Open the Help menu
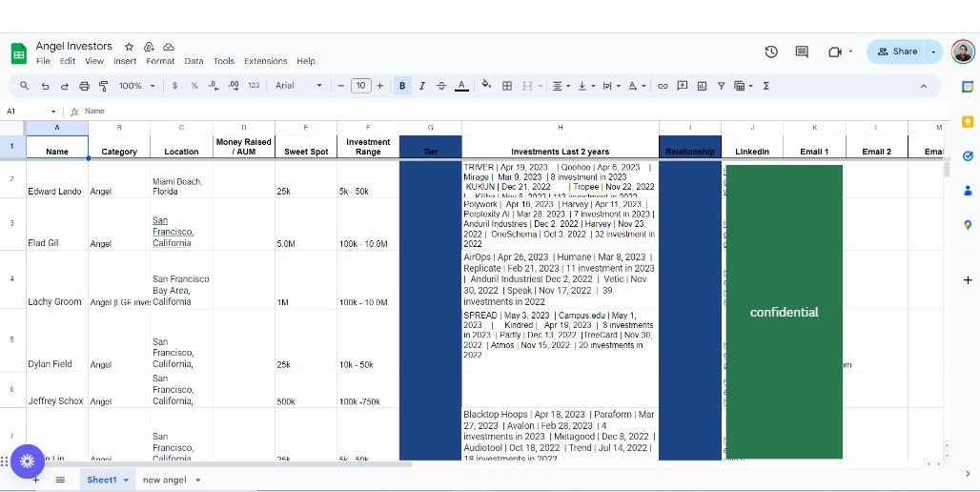The height and width of the screenshot is (492, 980). coord(306,61)
